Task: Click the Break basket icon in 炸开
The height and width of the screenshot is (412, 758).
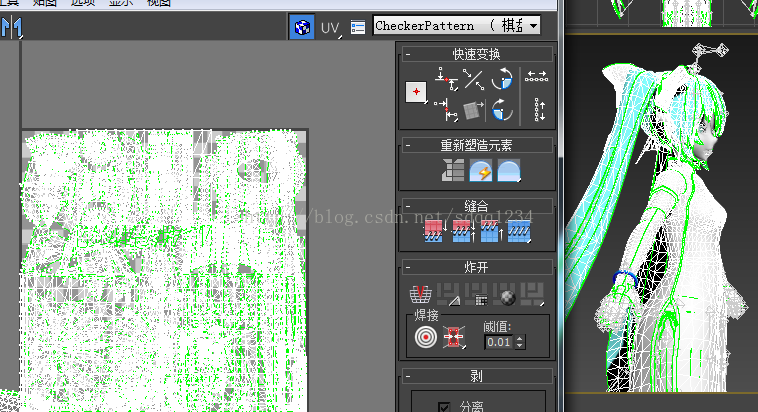Action: click(x=420, y=294)
